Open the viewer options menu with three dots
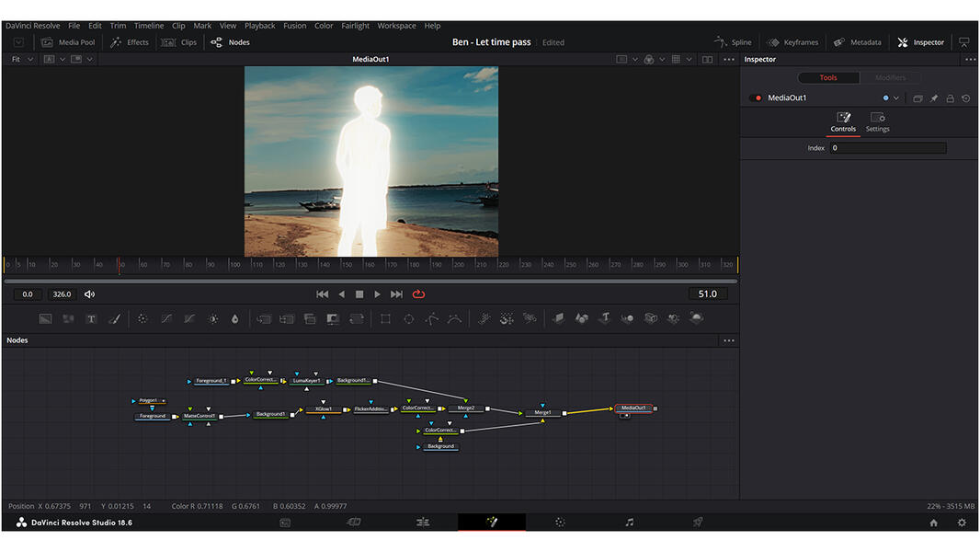This screenshot has width=980, height=552. click(728, 58)
